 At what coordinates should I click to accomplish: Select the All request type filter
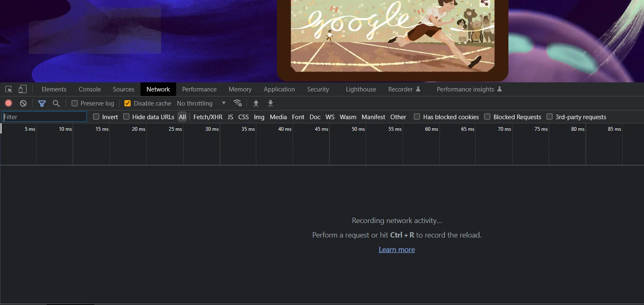[182, 117]
